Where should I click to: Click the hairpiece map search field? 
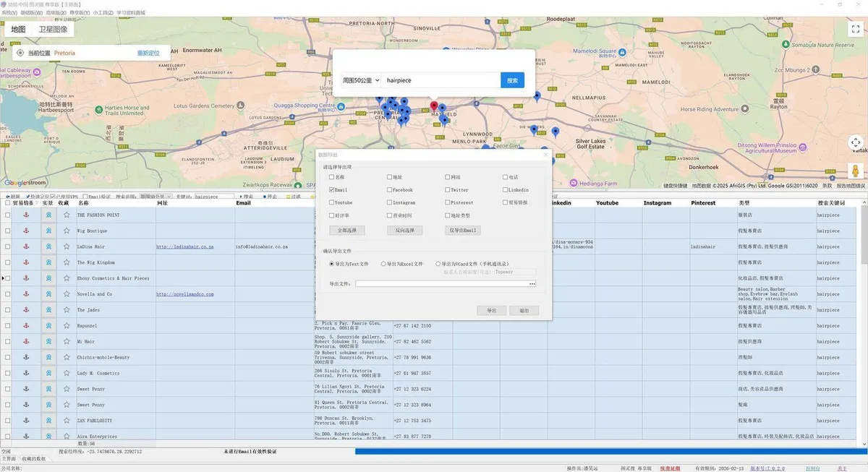[x=441, y=80]
